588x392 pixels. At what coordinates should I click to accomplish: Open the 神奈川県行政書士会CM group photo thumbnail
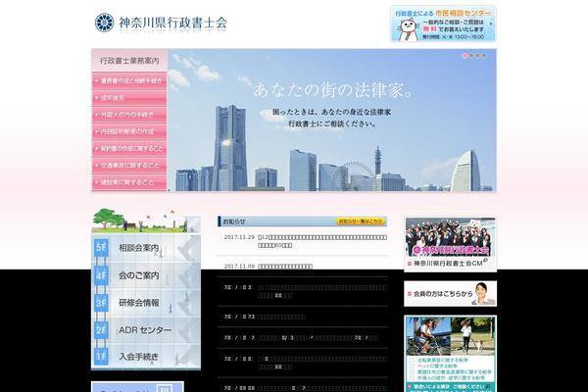(450, 237)
